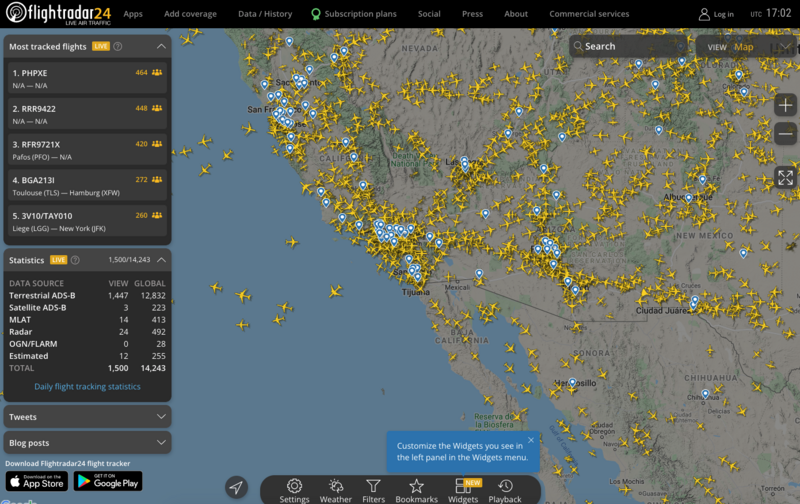Expand the Tweets panel

[x=87, y=417]
